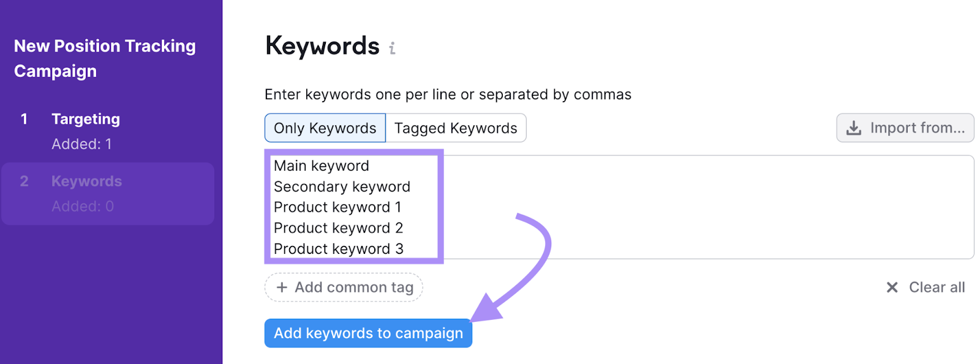This screenshot has height=364, width=980.
Task: Select the line reading Main keyword
Action: pos(322,165)
